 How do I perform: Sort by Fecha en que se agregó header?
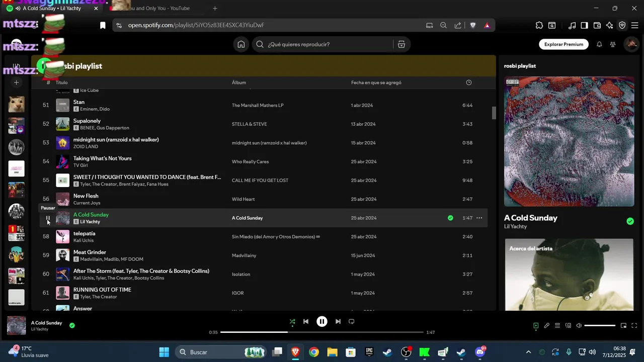coord(376,82)
